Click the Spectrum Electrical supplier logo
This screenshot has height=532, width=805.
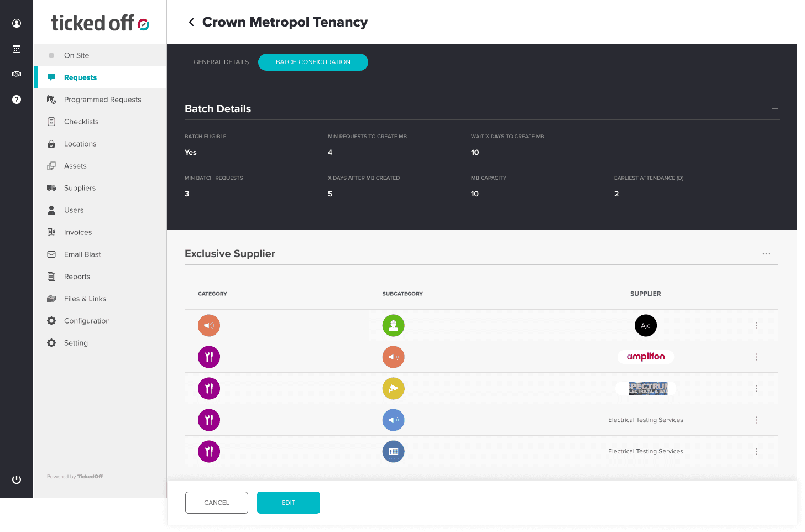point(646,388)
